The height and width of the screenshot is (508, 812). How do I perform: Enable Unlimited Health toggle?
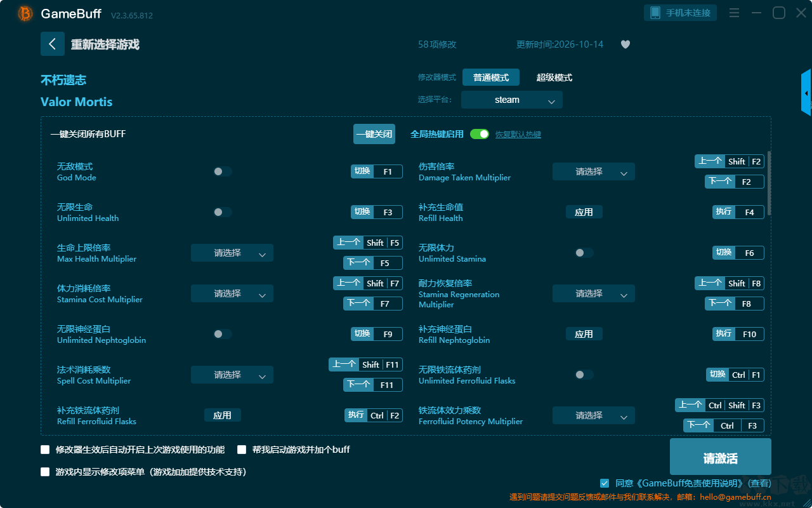(x=223, y=212)
